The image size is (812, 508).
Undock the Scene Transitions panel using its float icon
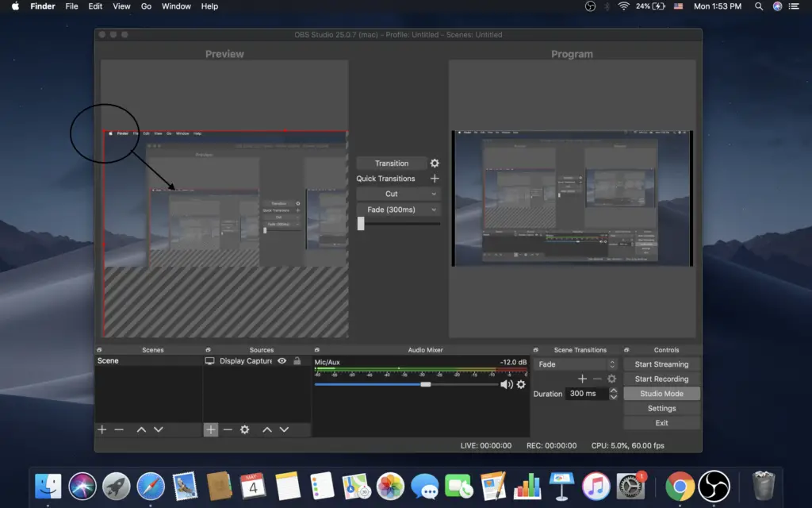pyautogui.click(x=536, y=350)
